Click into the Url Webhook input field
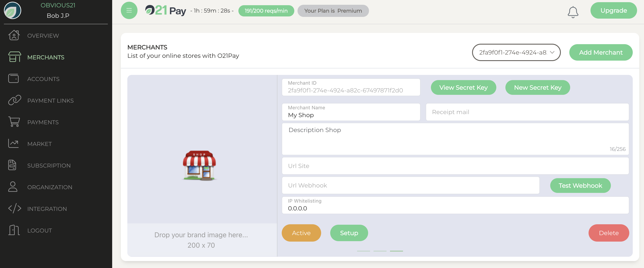 (410, 185)
